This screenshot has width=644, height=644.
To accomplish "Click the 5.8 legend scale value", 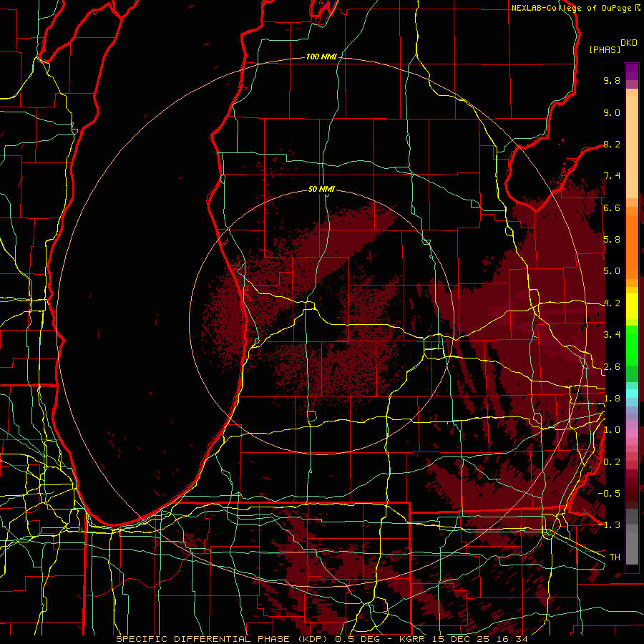I will click(x=612, y=240).
